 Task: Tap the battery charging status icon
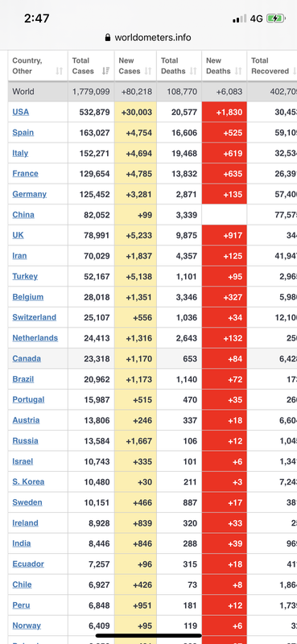click(x=275, y=19)
